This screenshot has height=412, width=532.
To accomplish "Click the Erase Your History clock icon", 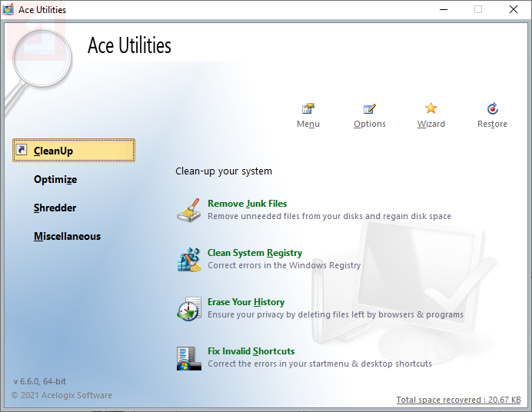I will [x=189, y=308].
